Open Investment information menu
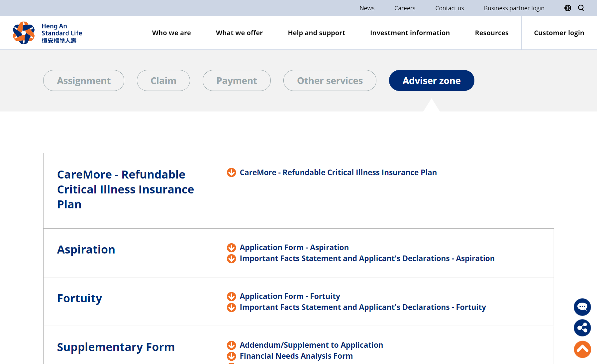The image size is (597, 364). click(x=410, y=33)
